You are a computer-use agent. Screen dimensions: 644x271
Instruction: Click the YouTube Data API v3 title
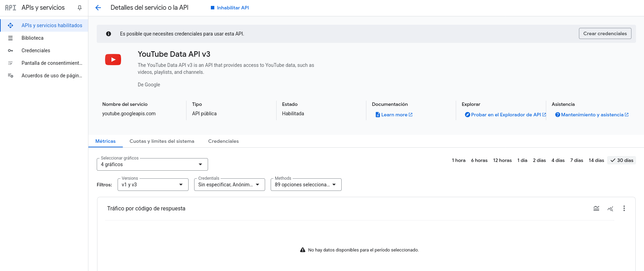click(x=174, y=54)
